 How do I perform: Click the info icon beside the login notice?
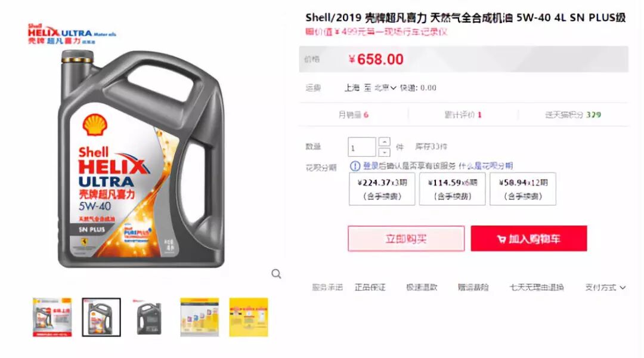tap(355, 166)
